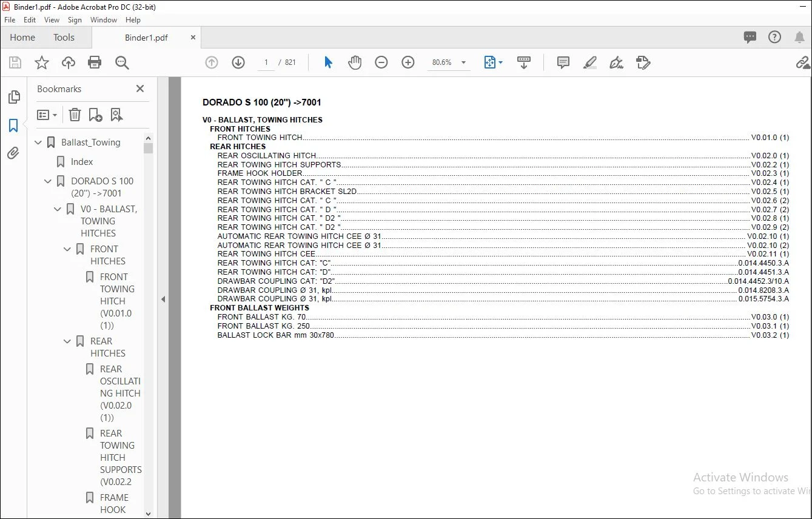Screen dimensions: 812x519
Task: Collapse the REAR HITCHES bookmark node
Action: [x=68, y=341]
